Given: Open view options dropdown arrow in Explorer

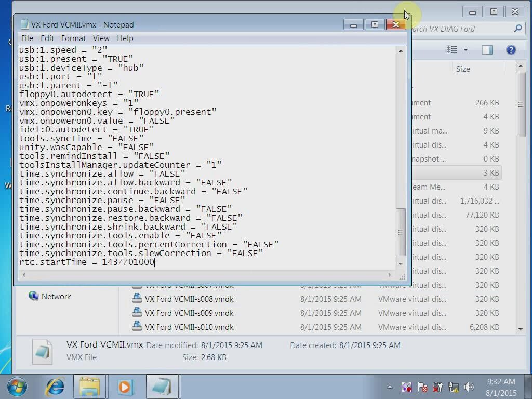Looking at the screenshot, I should (x=466, y=50).
